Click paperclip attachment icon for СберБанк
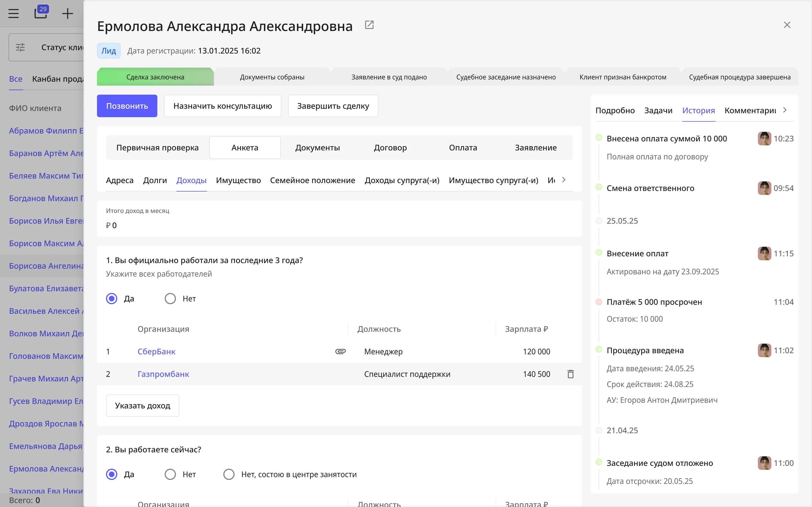 click(x=340, y=352)
